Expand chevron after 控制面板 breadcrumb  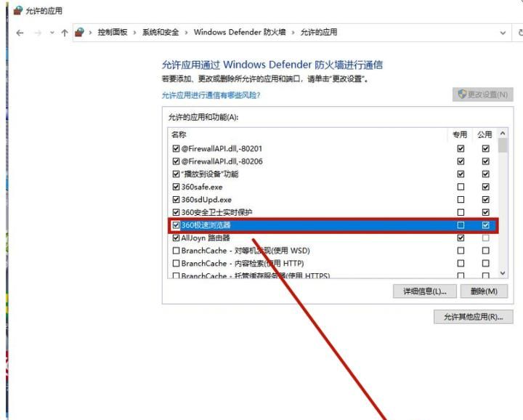click(x=135, y=33)
